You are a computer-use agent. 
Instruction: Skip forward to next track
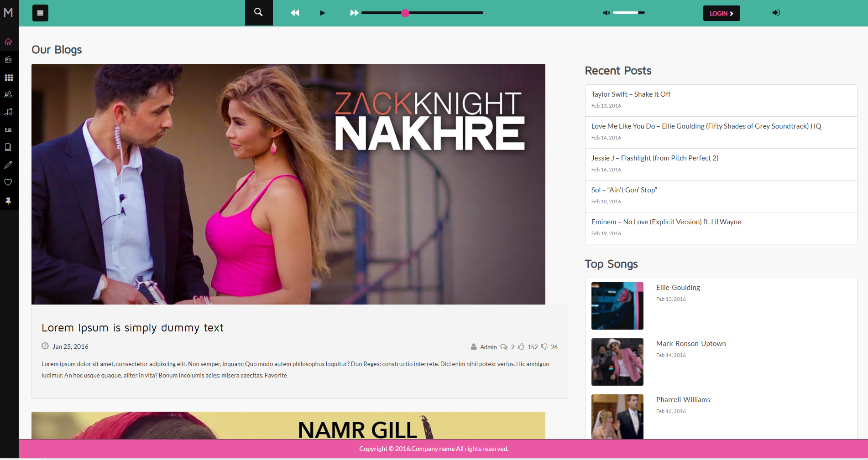pyautogui.click(x=354, y=13)
